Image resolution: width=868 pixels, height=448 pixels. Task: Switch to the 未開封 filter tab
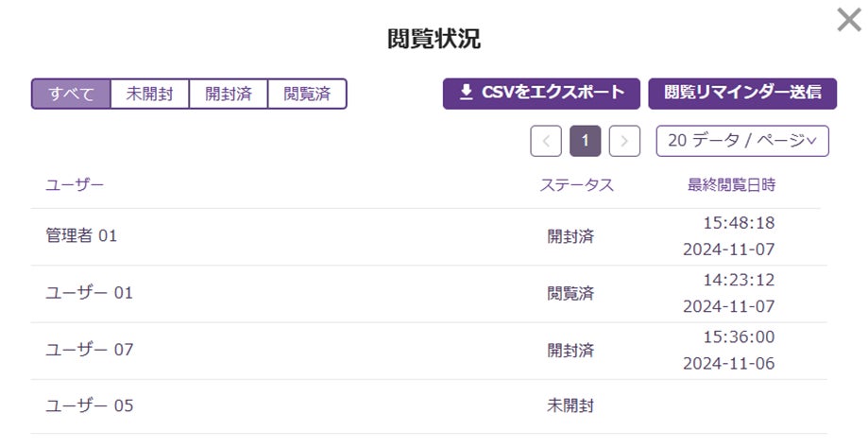pos(149,94)
